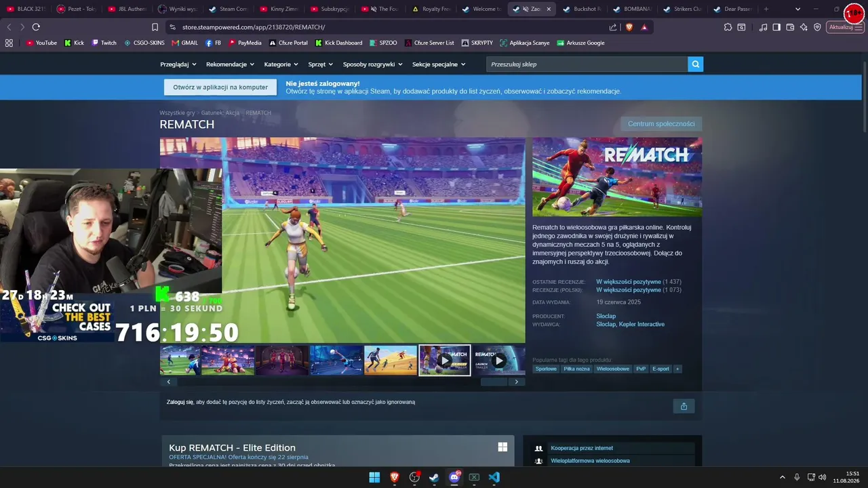Viewport: 868px width, 488px height.
Task: Click the browser address bar URL
Action: click(x=254, y=27)
